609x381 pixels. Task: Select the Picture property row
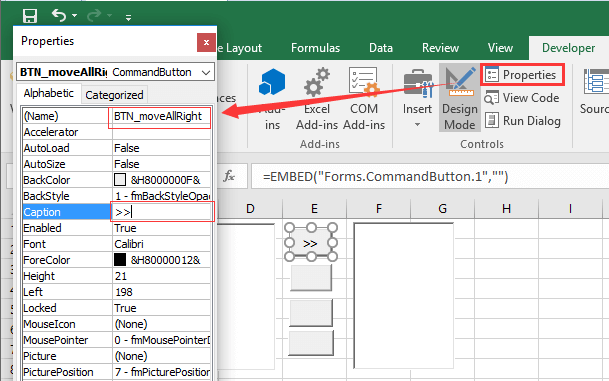(x=117, y=356)
